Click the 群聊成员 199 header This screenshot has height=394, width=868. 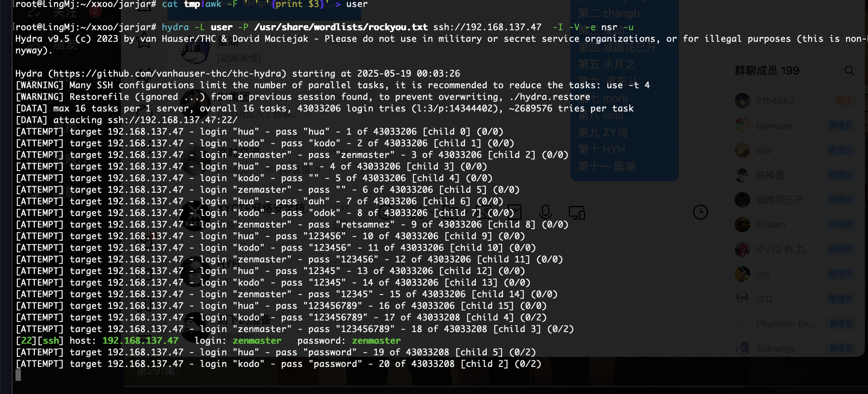[x=767, y=70]
